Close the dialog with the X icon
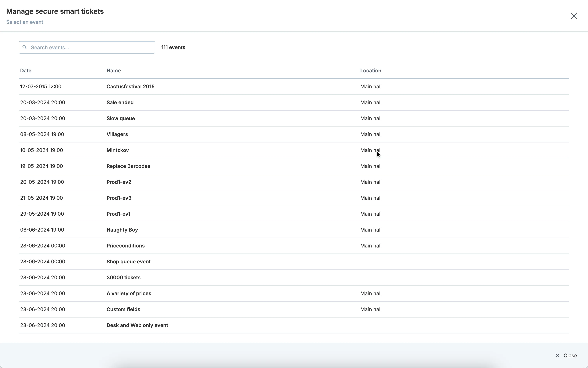This screenshot has height=368, width=588. pos(574,16)
